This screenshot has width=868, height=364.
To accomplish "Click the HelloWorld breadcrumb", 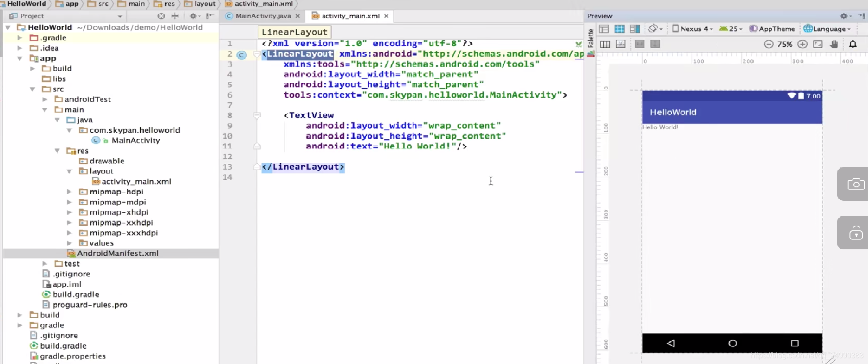I will (26, 4).
